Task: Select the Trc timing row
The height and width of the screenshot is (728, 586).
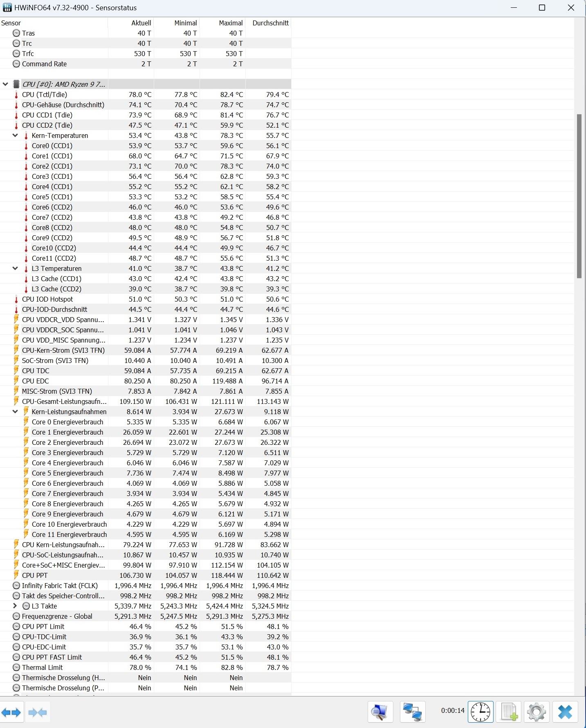Action: (x=146, y=43)
